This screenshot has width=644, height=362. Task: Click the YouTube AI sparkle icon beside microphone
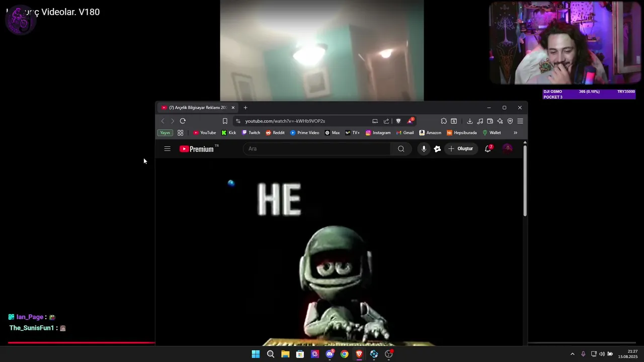click(437, 149)
